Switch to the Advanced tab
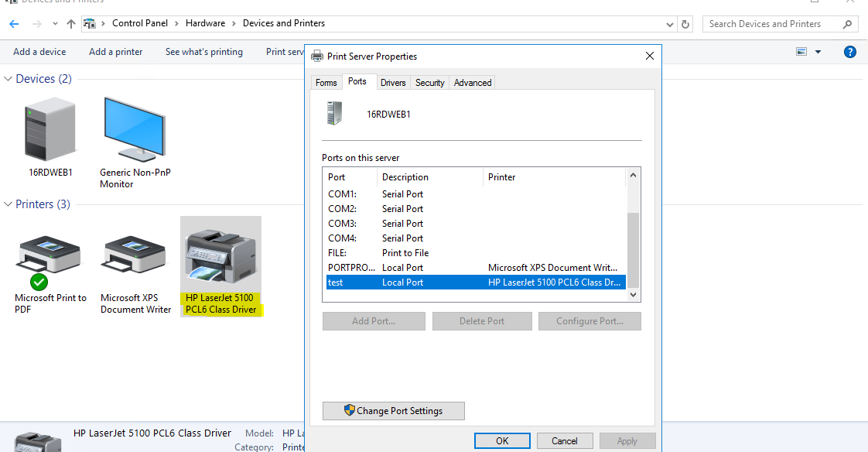Screen dimensions: 868x452 (472, 82)
